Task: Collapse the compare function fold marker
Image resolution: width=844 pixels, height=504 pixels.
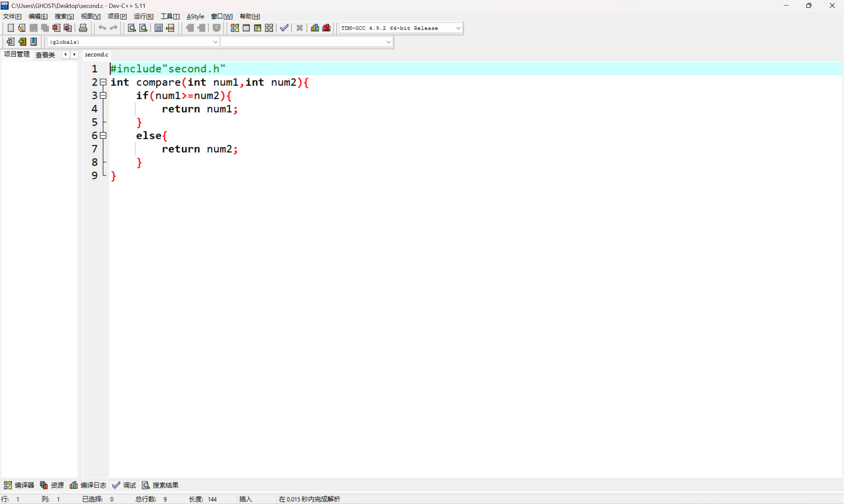Action: click(x=103, y=82)
